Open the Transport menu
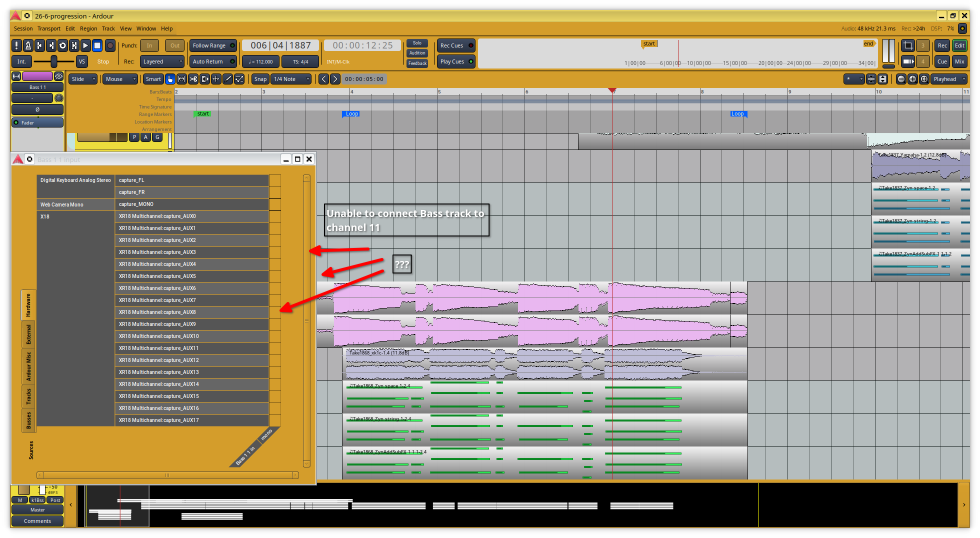The width and height of the screenshot is (980, 538). [48, 28]
